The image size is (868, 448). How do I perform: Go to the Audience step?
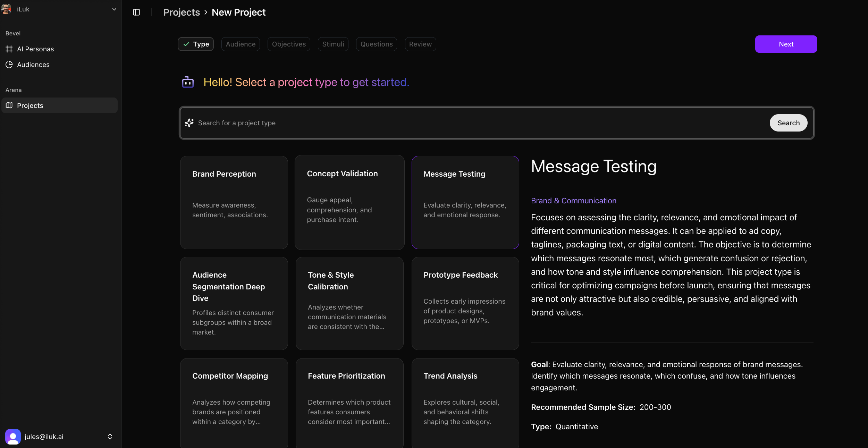(241, 44)
